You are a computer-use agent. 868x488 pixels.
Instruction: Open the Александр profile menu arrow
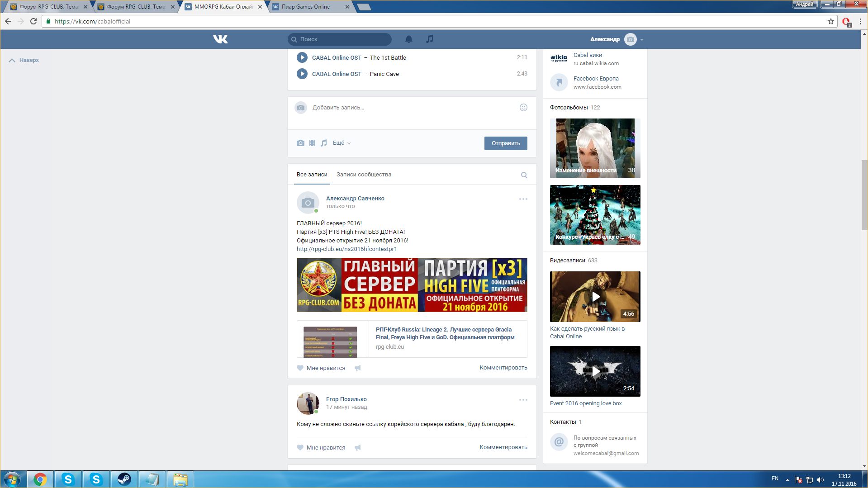tap(642, 40)
